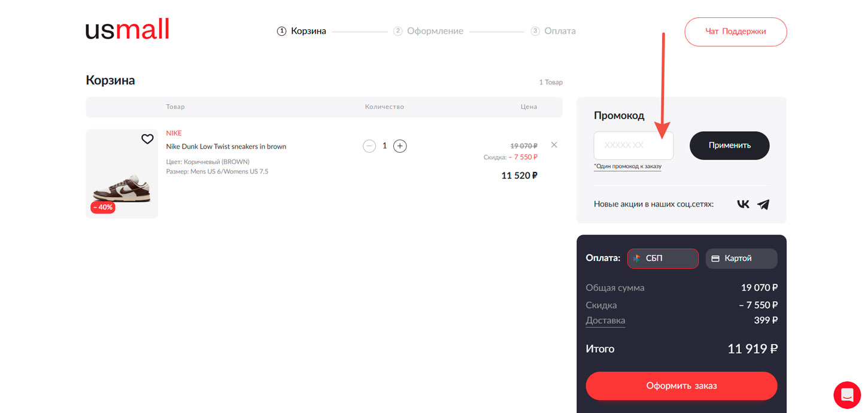This screenshot has height=413, width=868.
Task: Open VK social network icon
Action: click(743, 204)
